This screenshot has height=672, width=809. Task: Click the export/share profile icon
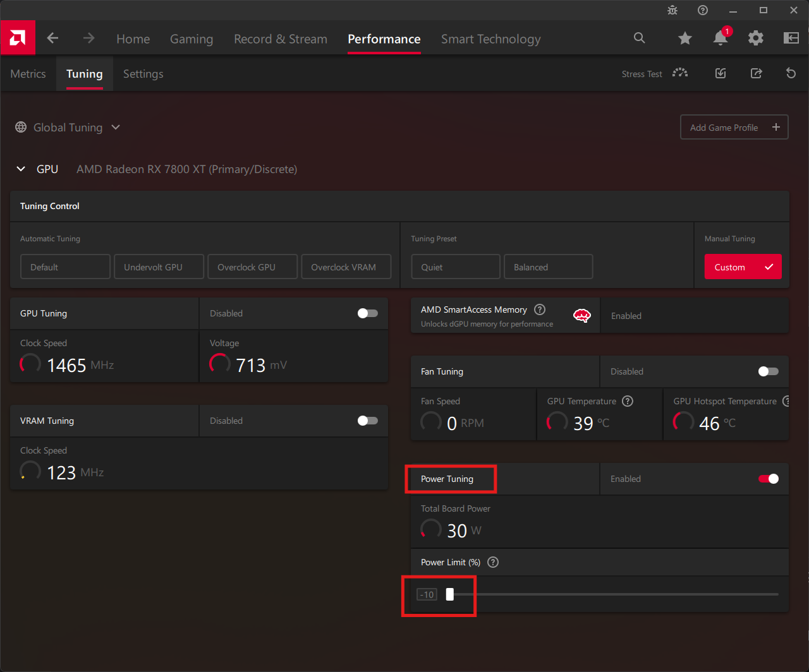[756, 73]
